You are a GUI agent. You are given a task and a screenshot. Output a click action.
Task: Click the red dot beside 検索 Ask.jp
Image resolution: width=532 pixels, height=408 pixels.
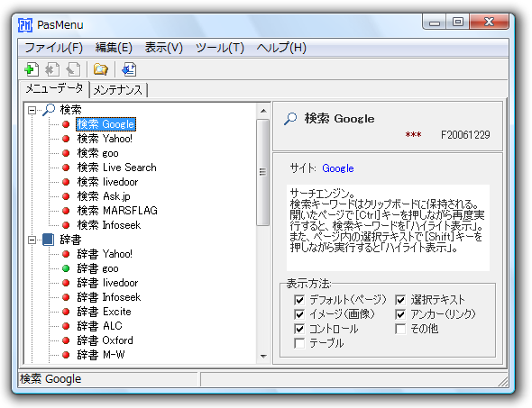point(66,196)
